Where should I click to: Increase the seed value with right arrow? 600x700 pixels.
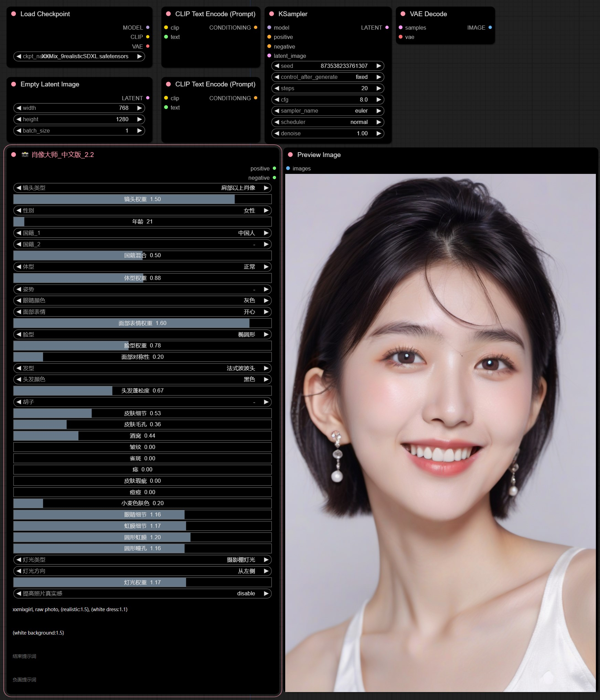379,66
